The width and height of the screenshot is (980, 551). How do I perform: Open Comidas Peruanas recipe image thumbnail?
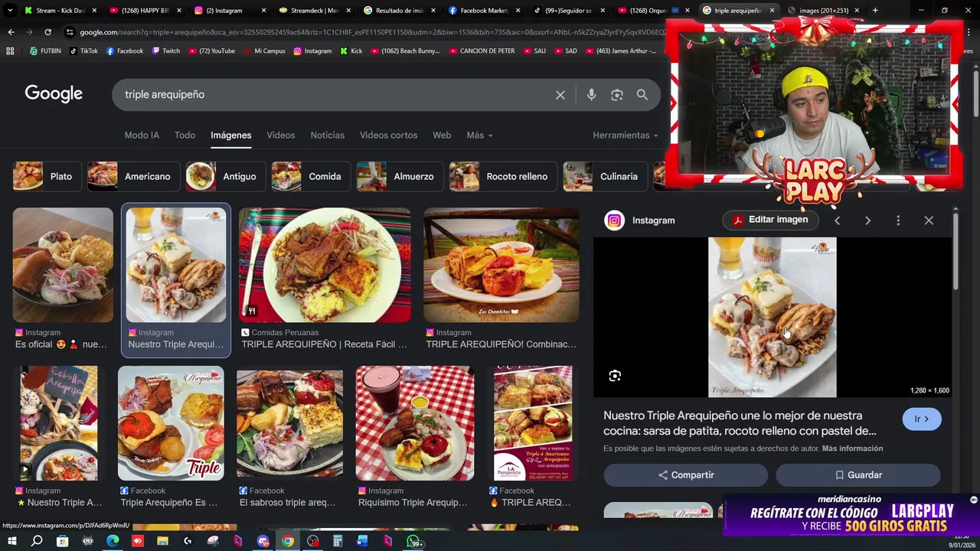tap(325, 265)
